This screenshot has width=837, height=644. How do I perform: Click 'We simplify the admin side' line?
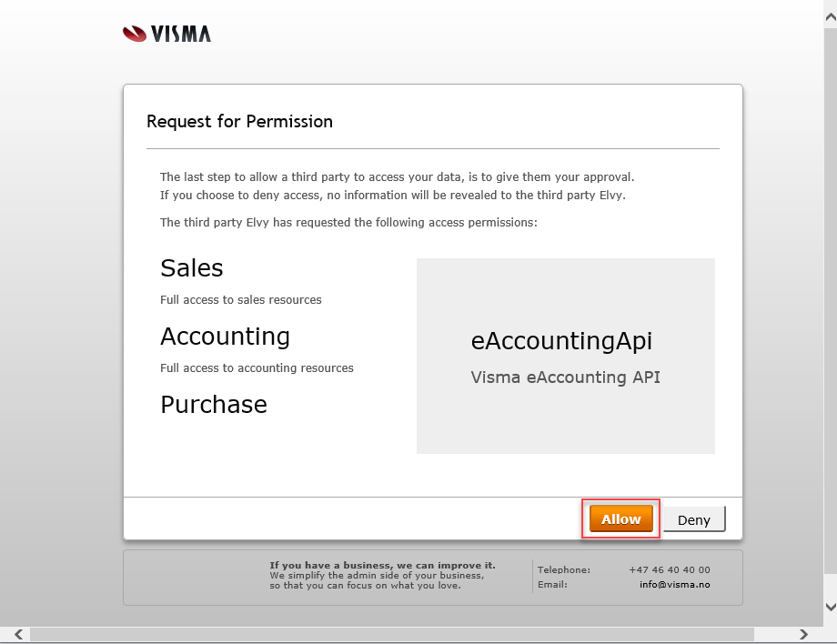(377, 575)
